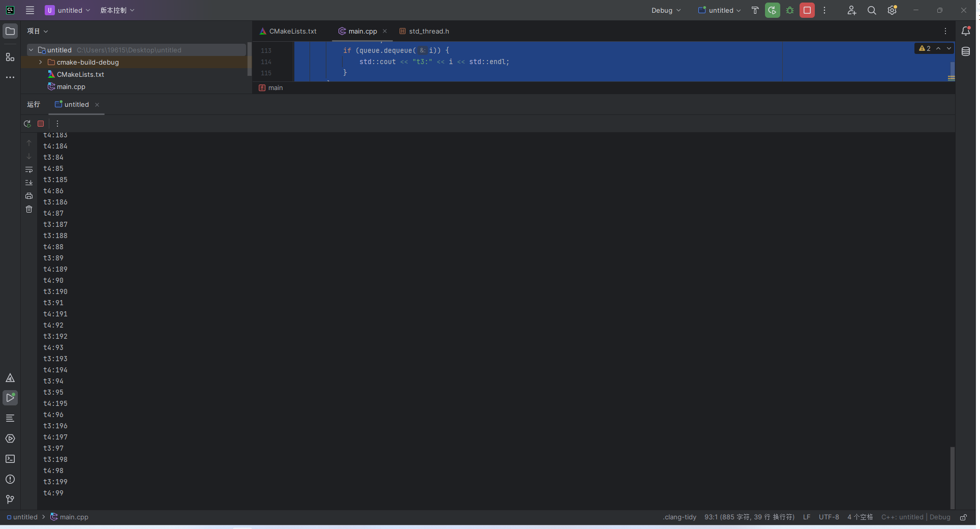980x529 pixels.
Task: Rerun untitled in Run panel
Action: (27, 124)
